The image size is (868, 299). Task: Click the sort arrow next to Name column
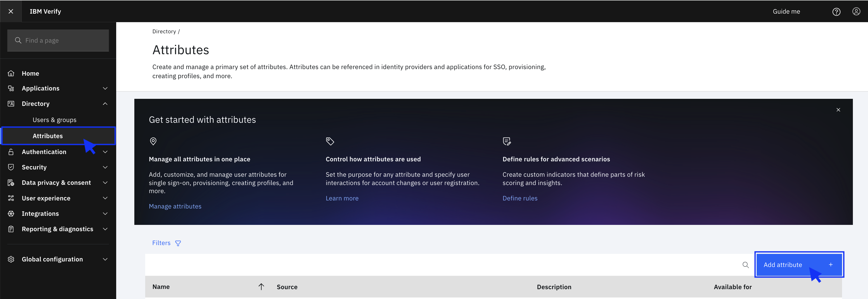[x=261, y=287]
